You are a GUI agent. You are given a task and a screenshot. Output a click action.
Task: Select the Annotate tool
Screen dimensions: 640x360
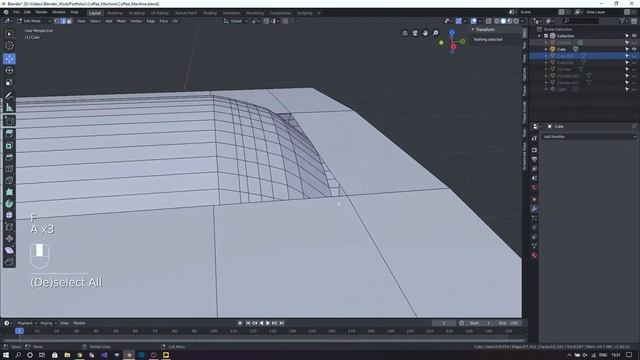[x=9, y=96]
